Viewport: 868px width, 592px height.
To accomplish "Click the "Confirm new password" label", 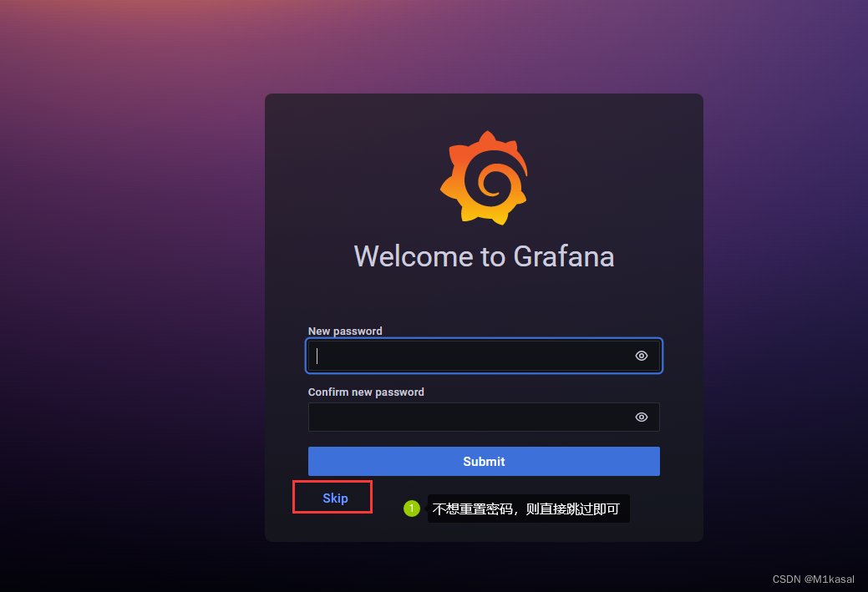I will pos(366,392).
